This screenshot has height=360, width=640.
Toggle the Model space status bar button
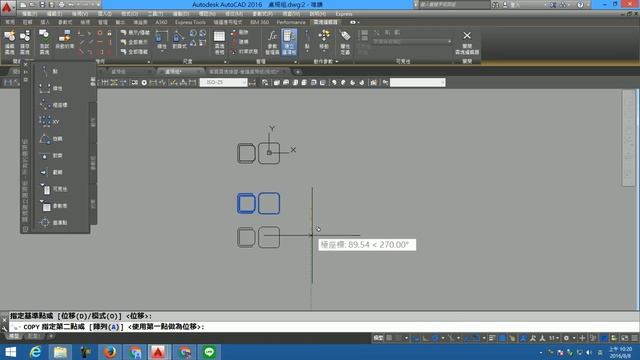378,338
